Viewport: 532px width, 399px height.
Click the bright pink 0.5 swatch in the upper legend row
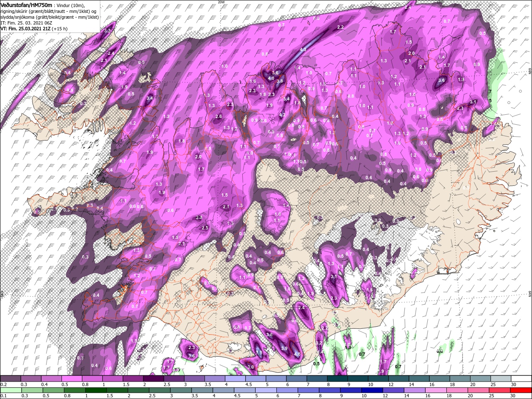tap(71, 379)
